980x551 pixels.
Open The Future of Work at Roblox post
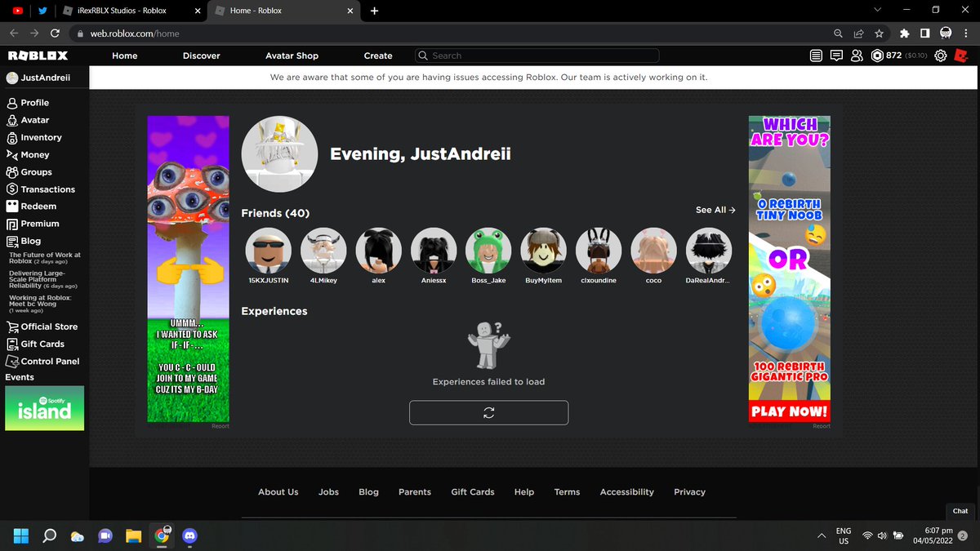point(45,258)
